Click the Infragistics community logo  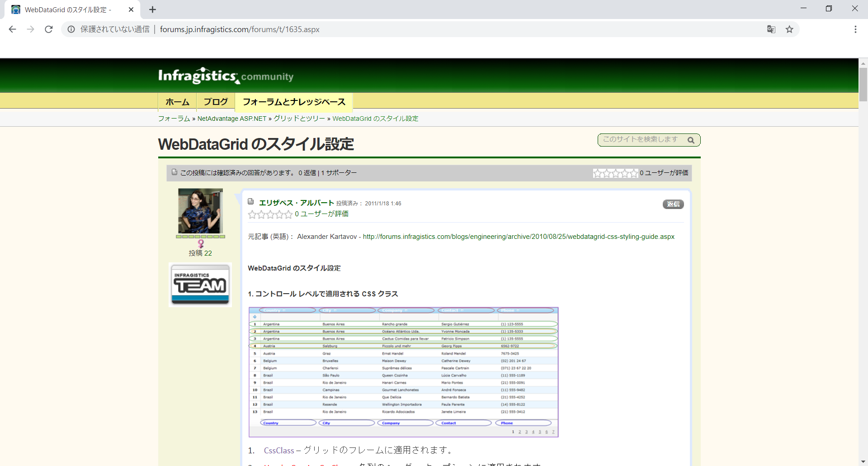225,76
